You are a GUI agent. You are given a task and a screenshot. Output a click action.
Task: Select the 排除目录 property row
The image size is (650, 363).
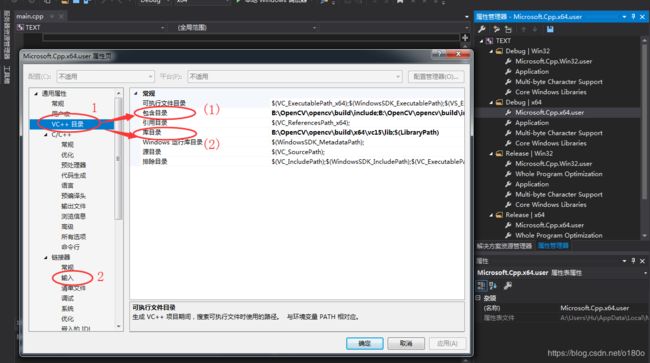coord(297,162)
